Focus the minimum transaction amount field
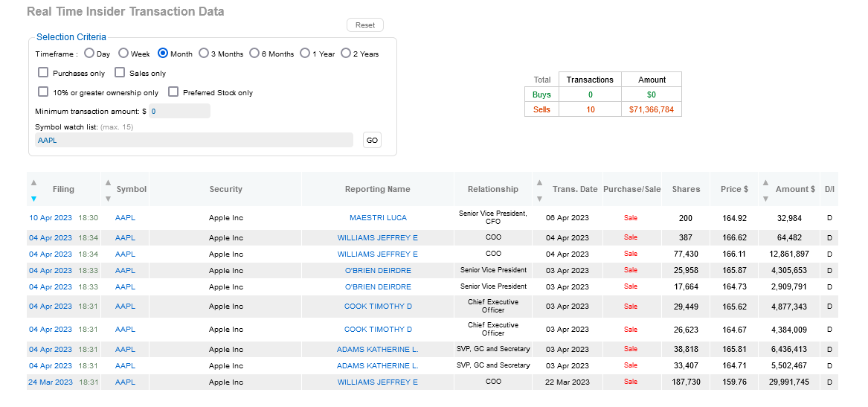This screenshot has height=407, width=868. (x=179, y=111)
